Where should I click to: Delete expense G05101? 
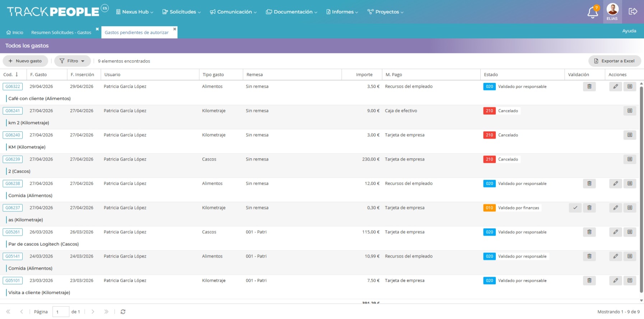pyautogui.click(x=589, y=281)
